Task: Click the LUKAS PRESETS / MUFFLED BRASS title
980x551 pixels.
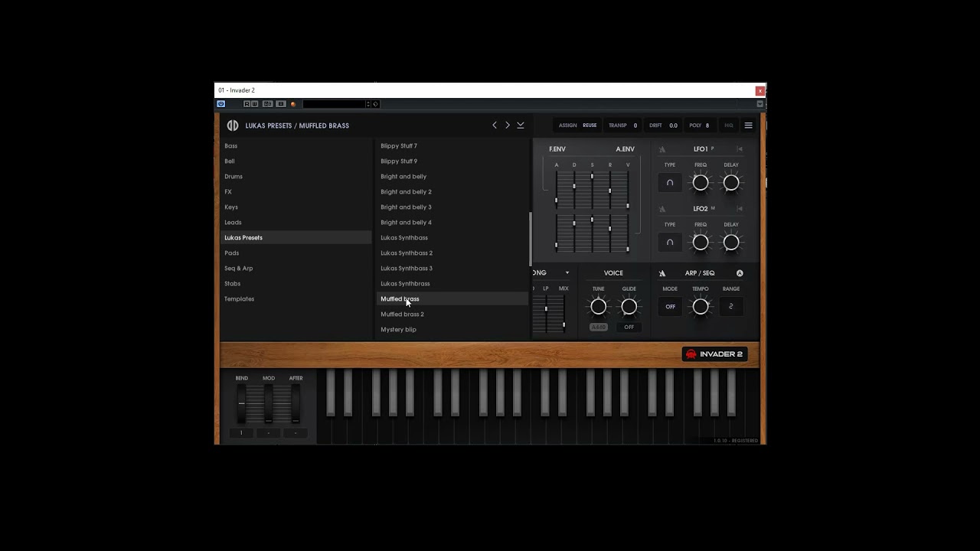Action: pyautogui.click(x=297, y=126)
